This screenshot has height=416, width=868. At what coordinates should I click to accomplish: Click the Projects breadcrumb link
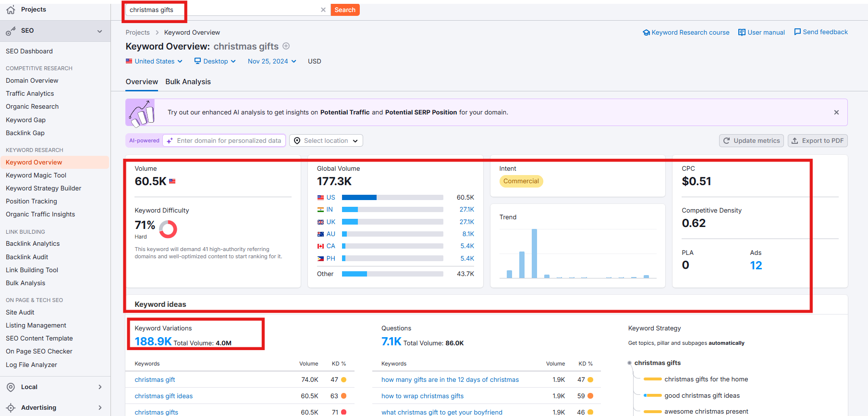(138, 33)
